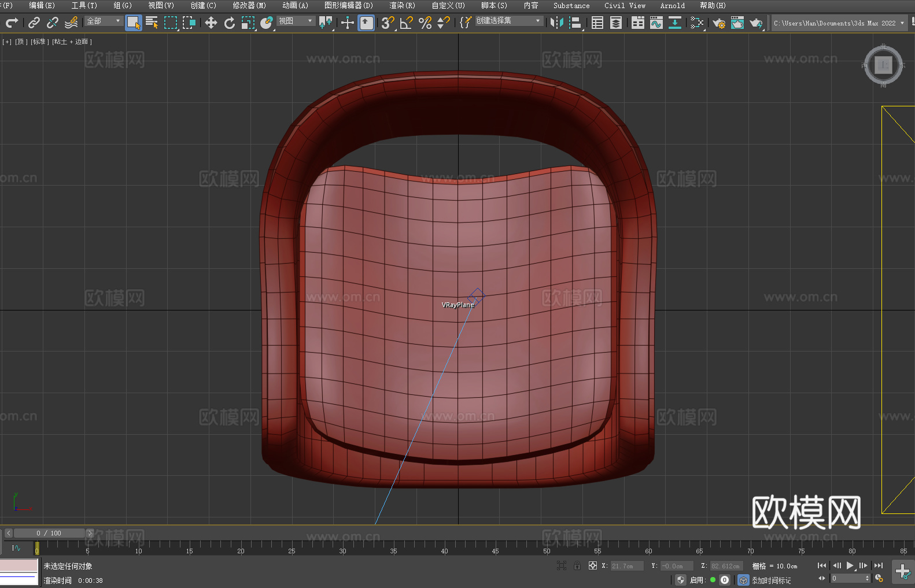
Task: Toggle Window/Crossing selection mode
Action: pyautogui.click(x=189, y=23)
